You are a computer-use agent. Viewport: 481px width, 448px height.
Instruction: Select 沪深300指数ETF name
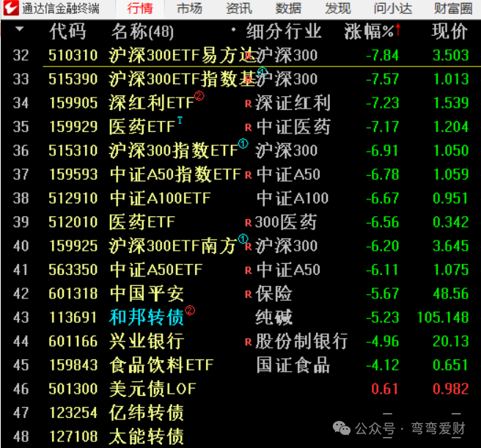173,150
